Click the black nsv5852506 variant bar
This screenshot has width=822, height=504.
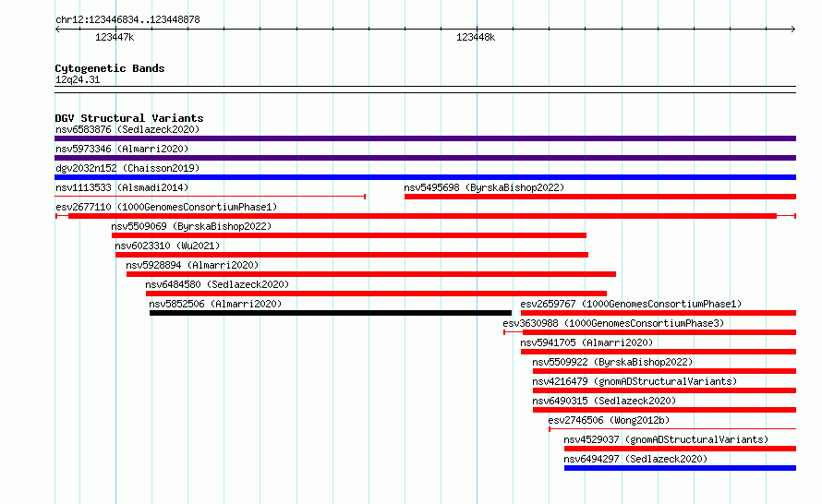(331, 313)
